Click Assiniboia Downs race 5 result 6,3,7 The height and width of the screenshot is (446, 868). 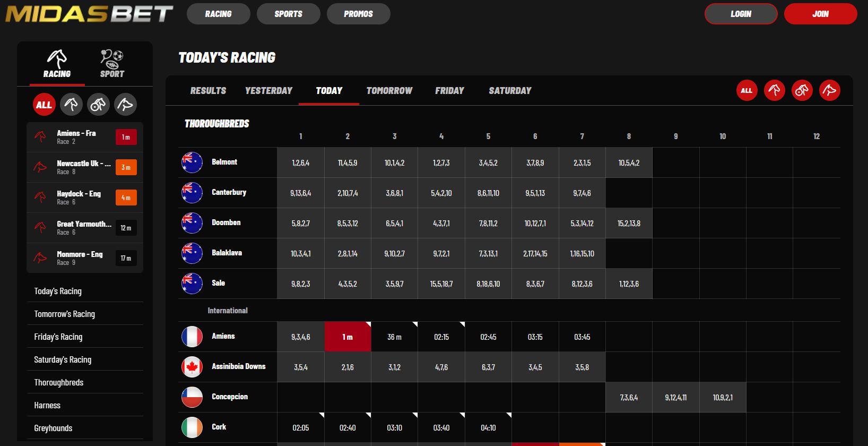tap(488, 367)
